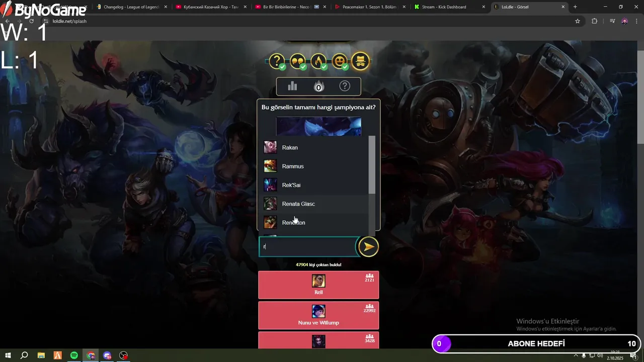Open the how-to-play help circle icon
Viewport: 644px width, 362px height.
point(345,86)
